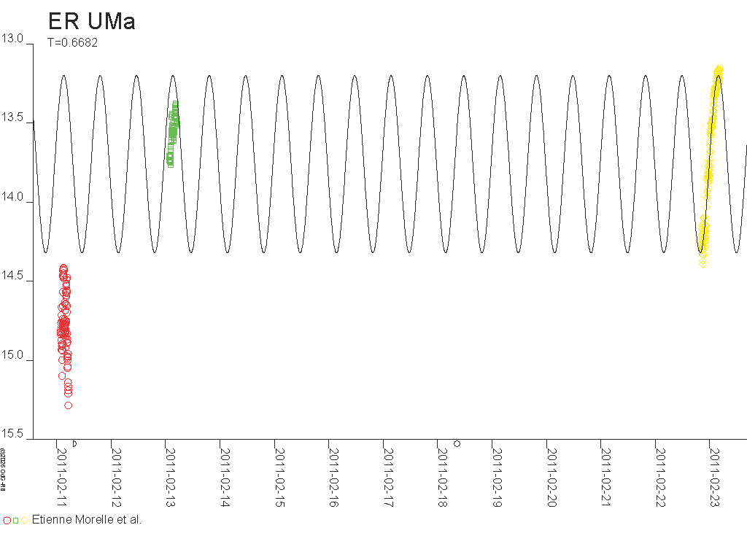
Task: Click the green square legend marker
Action: [x=16, y=521]
